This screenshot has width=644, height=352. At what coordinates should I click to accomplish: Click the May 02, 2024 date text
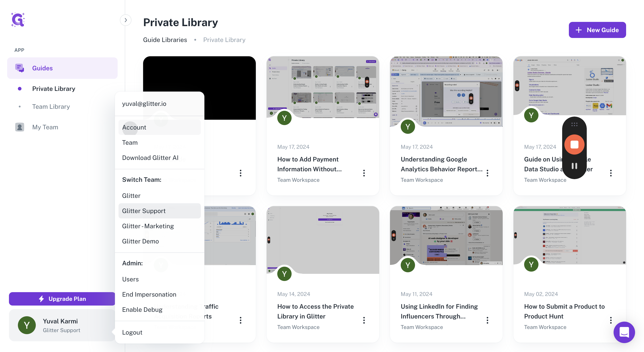pyautogui.click(x=541, y=294)
